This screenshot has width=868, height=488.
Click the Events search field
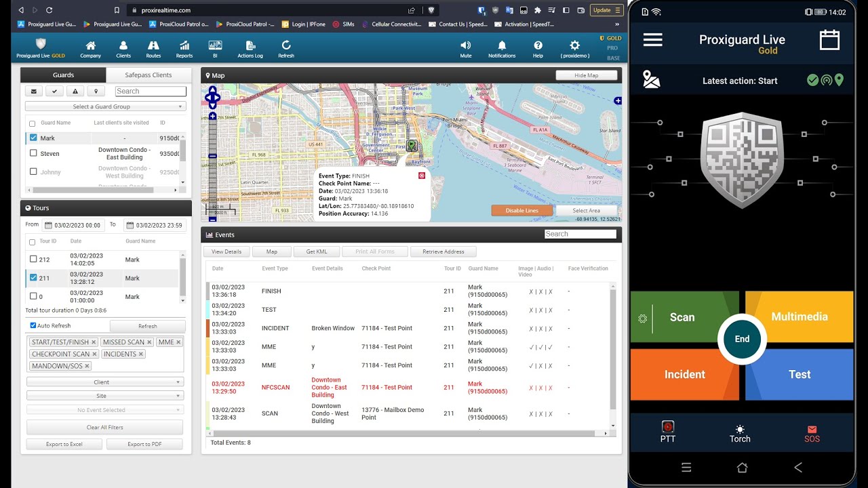tap(580, 234)
